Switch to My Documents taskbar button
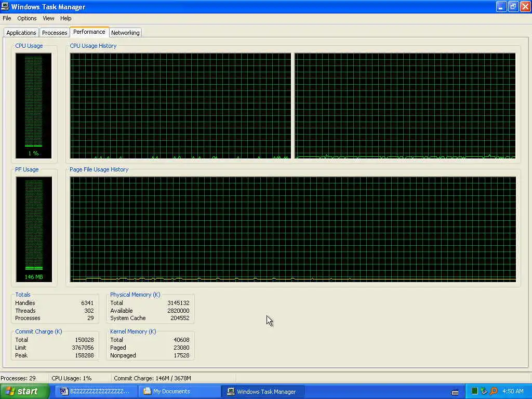This screenshot has height=399, width=532. 180,392
